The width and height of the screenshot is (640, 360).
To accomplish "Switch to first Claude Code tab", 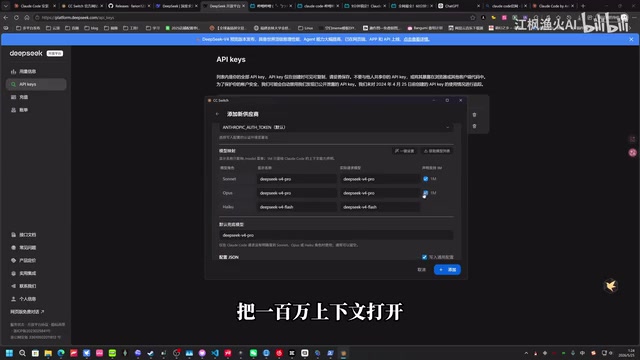I will [x=34, y=6].
